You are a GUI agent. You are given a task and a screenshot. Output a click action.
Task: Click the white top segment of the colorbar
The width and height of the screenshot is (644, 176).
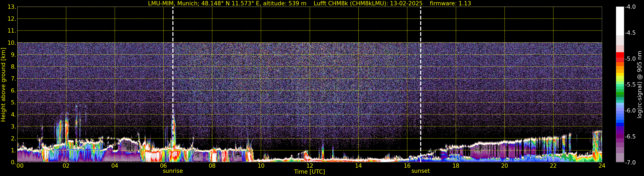tap(620, 21)
